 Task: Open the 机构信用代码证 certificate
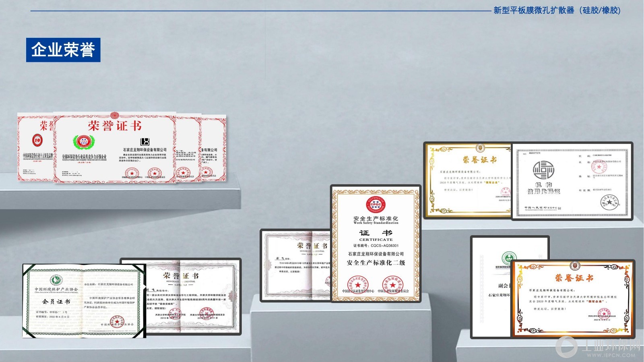coord(572,181)
